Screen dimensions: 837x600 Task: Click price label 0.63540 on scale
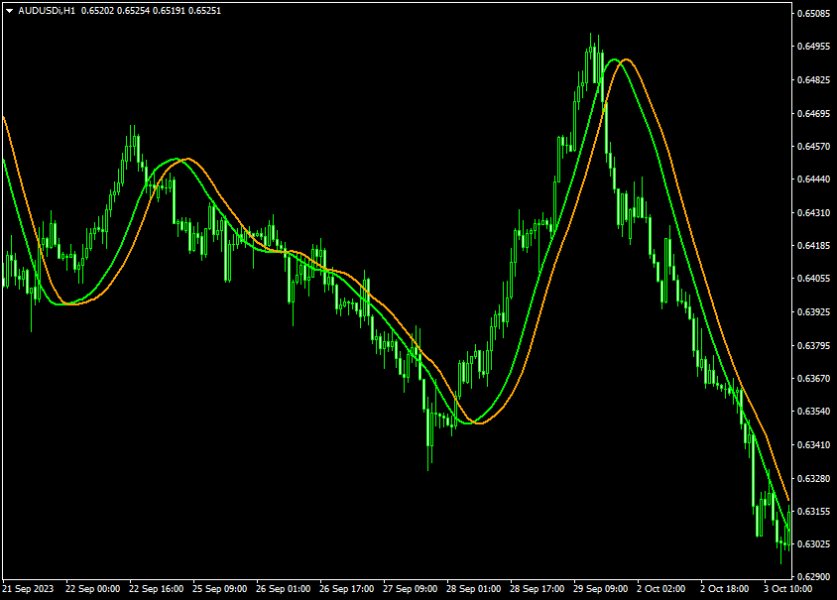coord(814,411)
